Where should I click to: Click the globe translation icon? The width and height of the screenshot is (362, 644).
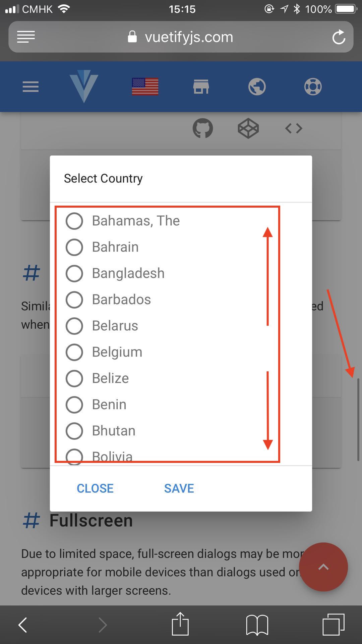tap(257, 86)
